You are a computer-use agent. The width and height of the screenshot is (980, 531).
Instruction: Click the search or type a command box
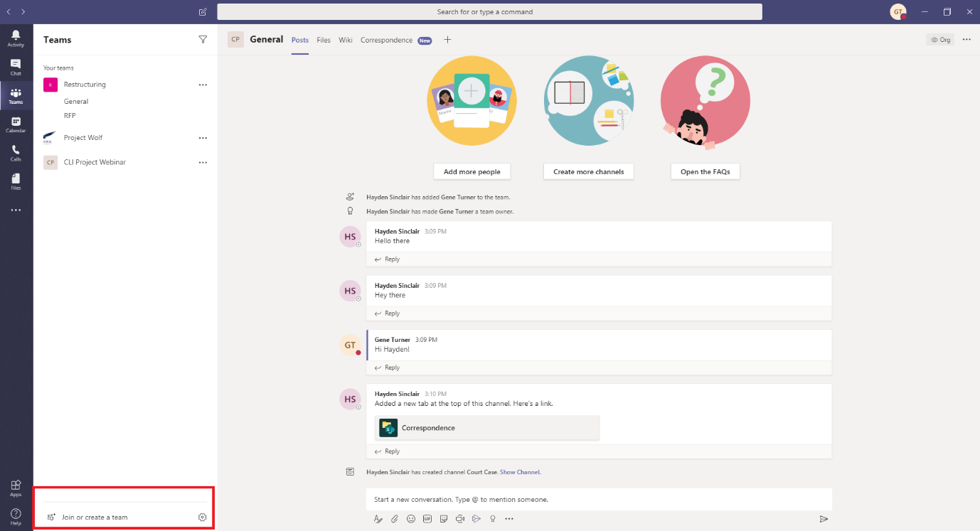pyautogui.click(x=489, y=12)
